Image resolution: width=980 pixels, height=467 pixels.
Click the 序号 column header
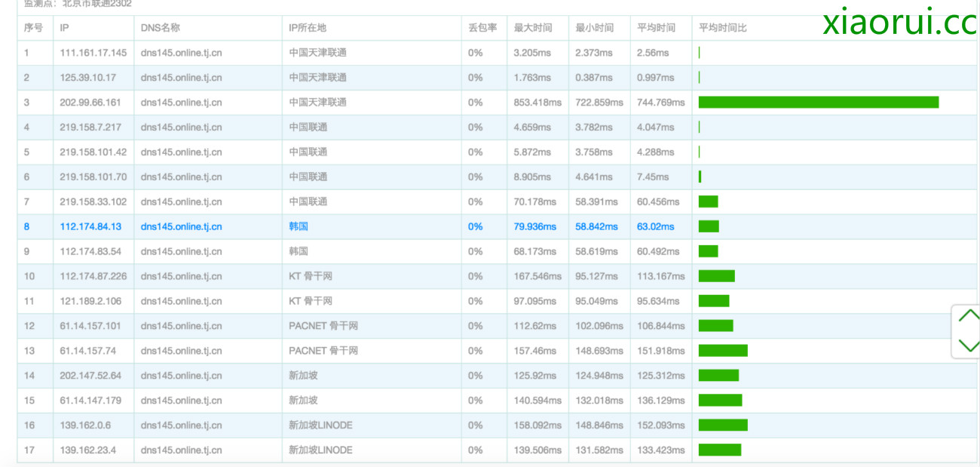[x=33, y=28]
